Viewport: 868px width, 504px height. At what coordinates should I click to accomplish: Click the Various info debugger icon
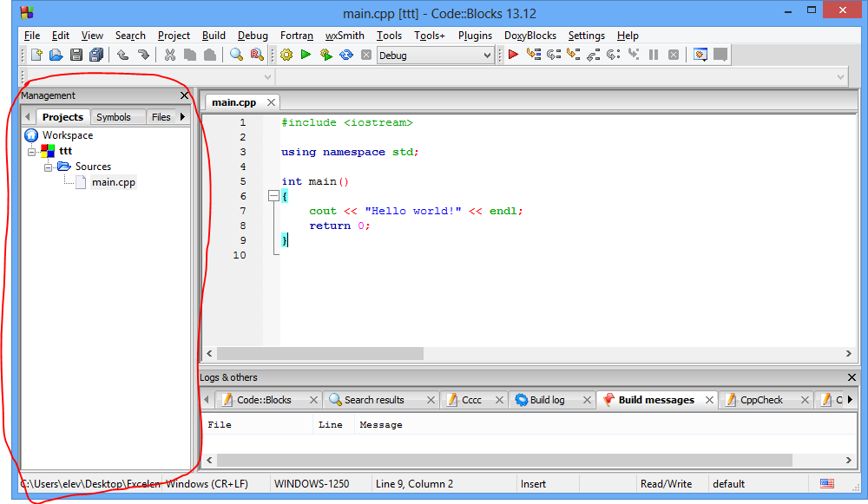coord(720,55)
